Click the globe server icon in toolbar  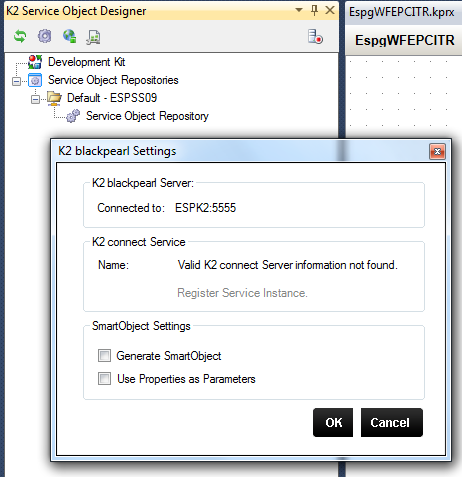coord(69,36)
